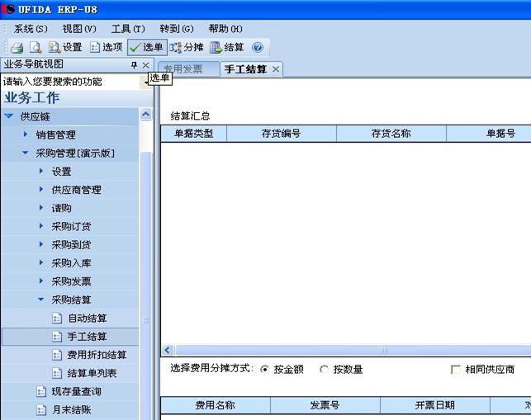Image resolution: width=531 pixels, height=420 pixels.
Task: Click the function search input field
Action: tap(70, 82)
